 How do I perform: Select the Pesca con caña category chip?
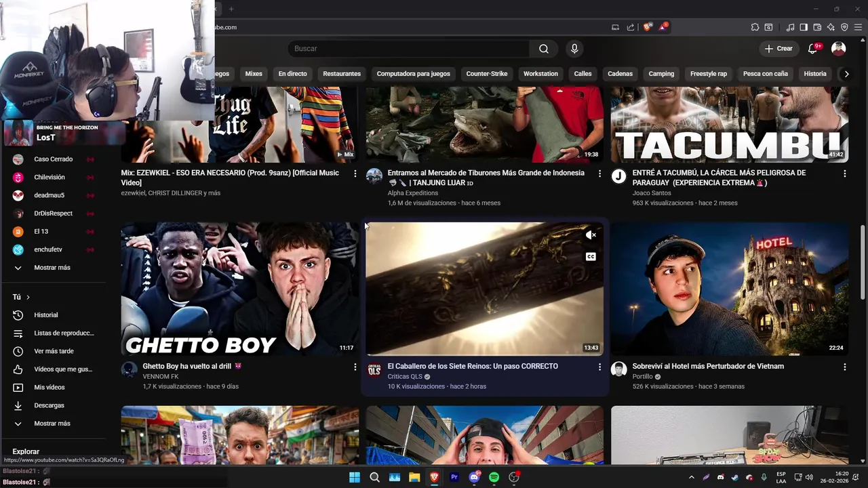coord(766,74)
